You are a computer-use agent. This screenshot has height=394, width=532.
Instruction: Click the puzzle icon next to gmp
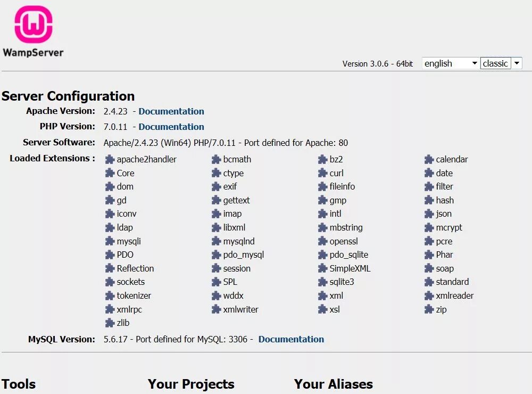coord(323,200)
